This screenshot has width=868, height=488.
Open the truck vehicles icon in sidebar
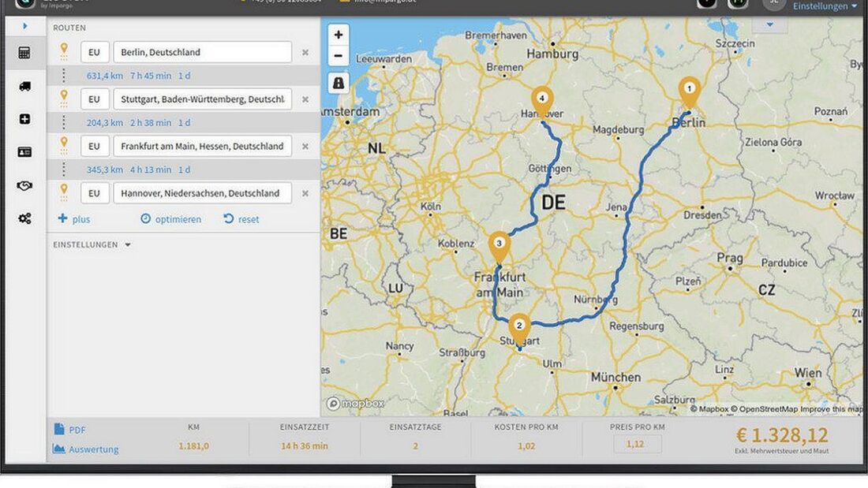point(24,86)
